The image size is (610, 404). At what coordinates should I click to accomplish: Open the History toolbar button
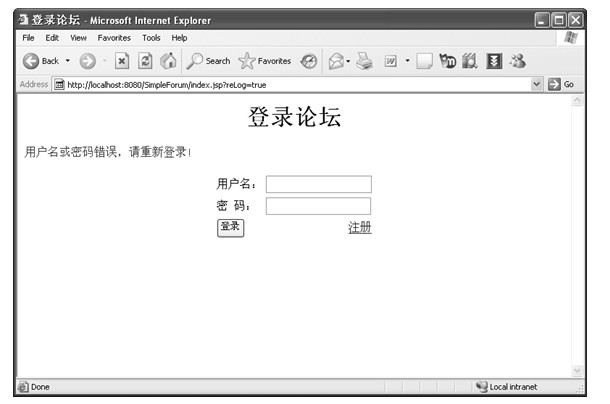pyautogui.click(x=309, y=61)
